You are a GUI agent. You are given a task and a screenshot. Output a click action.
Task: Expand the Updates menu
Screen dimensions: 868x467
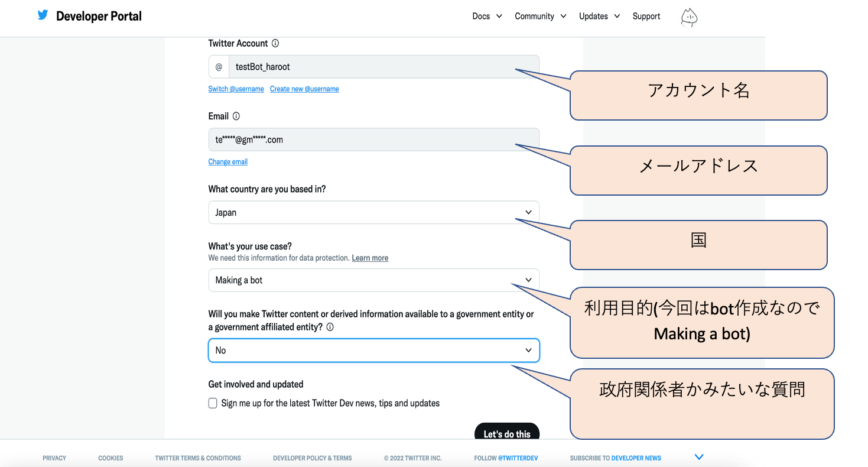point(599,16)
